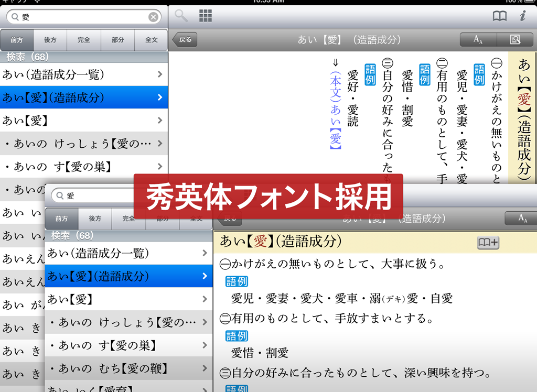537x392 pixels.
Task: Follow the (本文)あい【愛】 link
Action: 336,110
